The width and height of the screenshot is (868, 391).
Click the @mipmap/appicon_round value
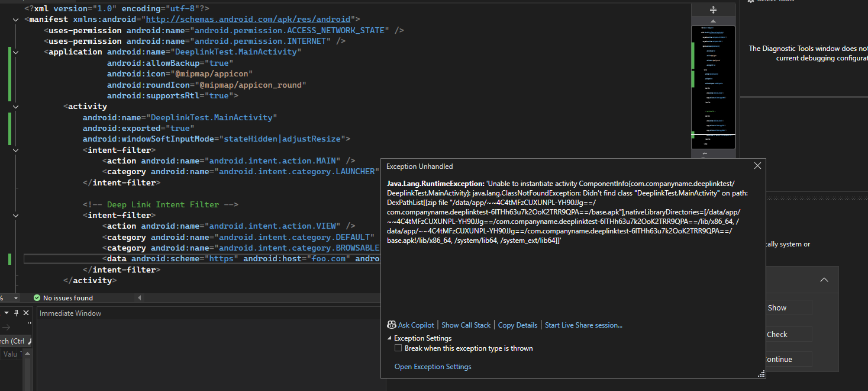[253, 85]
